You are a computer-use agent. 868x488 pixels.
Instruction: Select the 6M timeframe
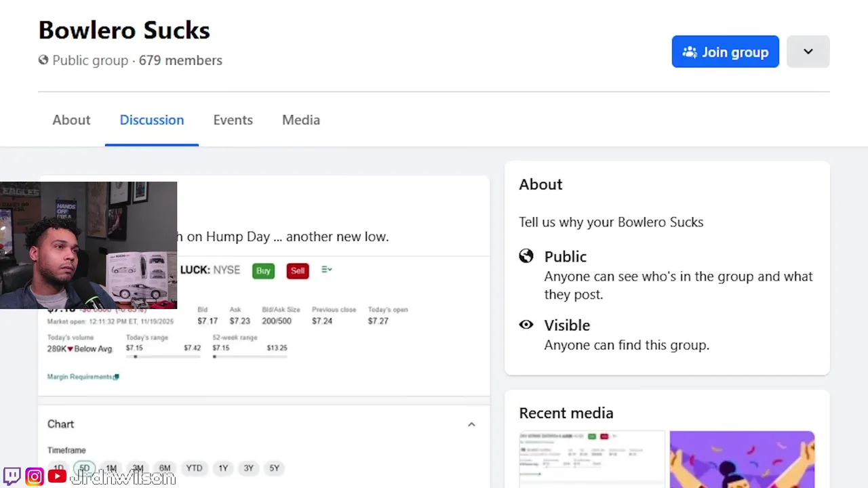click(165, 468)
